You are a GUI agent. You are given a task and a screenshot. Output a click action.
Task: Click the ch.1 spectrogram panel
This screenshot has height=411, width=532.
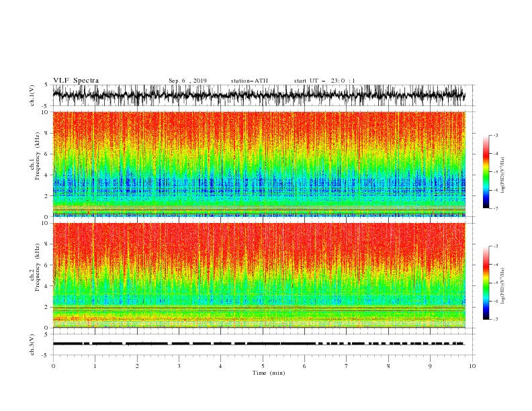point(259,164)
